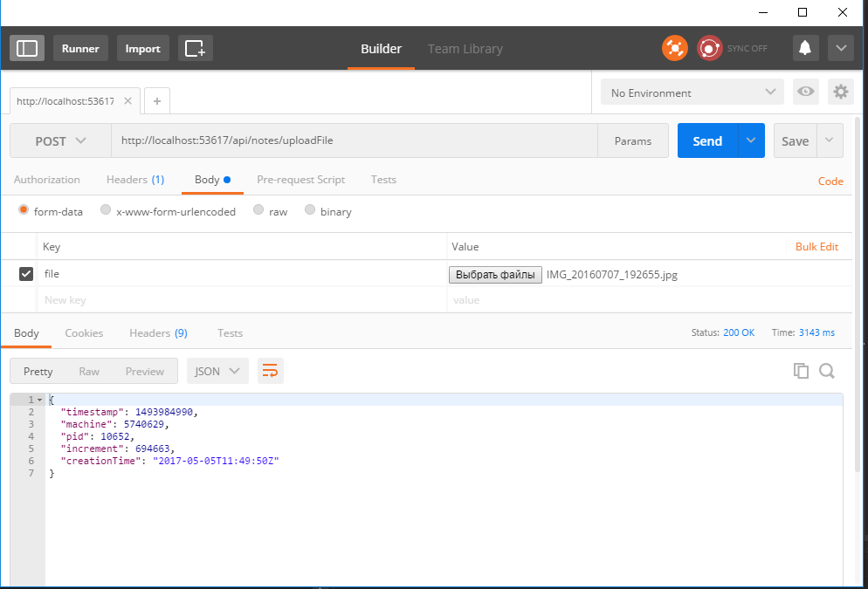Viewport: 868px width, 589px height.
Task: Click the Code link
Action: point(830,181)
